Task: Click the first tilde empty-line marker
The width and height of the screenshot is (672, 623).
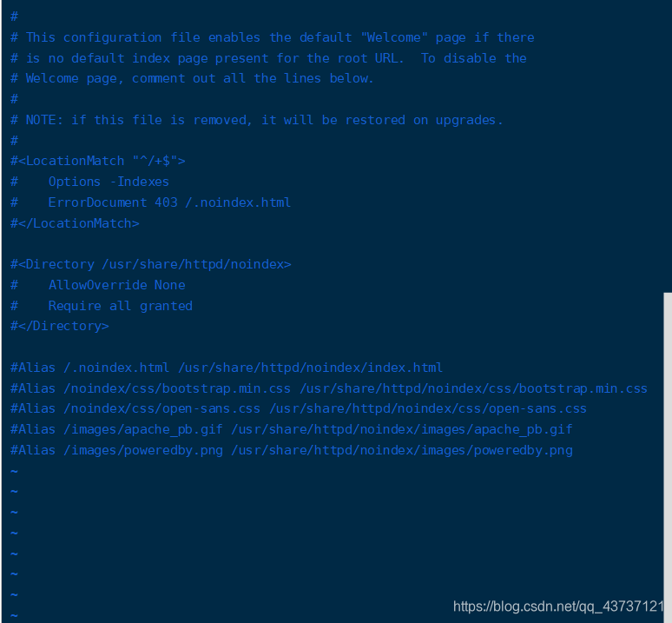Action: coord(14,471)
